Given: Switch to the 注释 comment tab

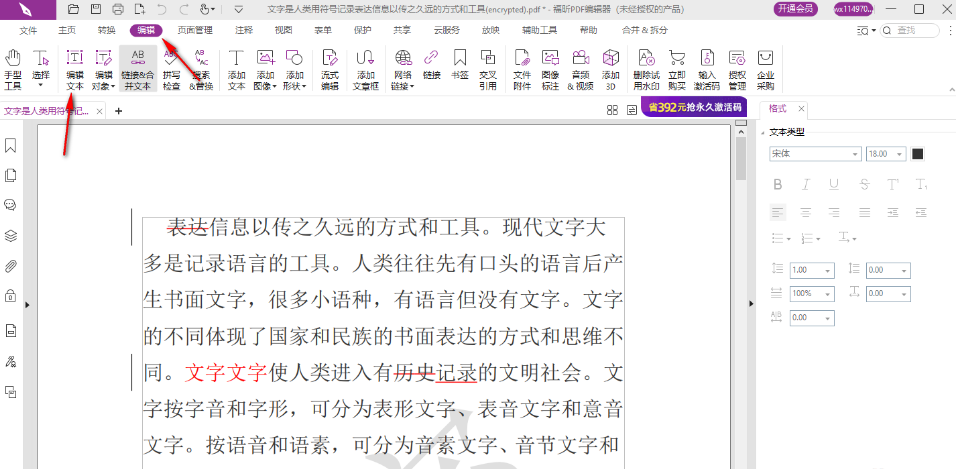Looking at the screenshot, I should tap(244, 30).
